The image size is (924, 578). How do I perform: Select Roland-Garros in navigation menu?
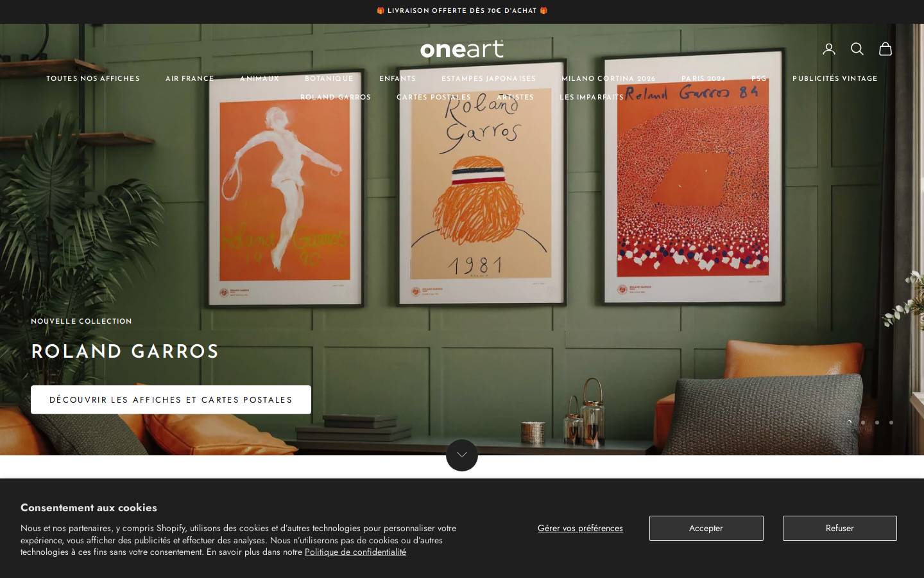point(336,98)
